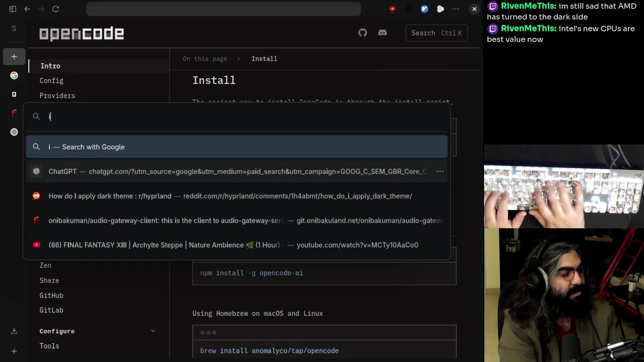644x362 pixels.
Task: Click the reddit icon on the hyprland suggestion
Action: 36,196
